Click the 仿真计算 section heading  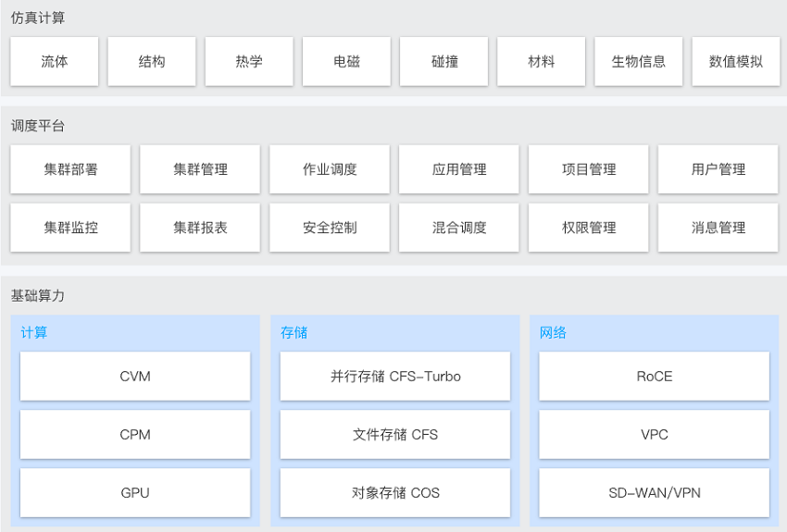(38, 19)
